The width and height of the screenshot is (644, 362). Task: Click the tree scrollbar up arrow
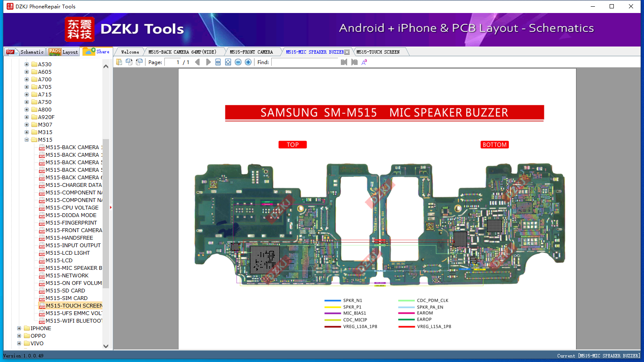pyautogui.click(x=106, y=66)
